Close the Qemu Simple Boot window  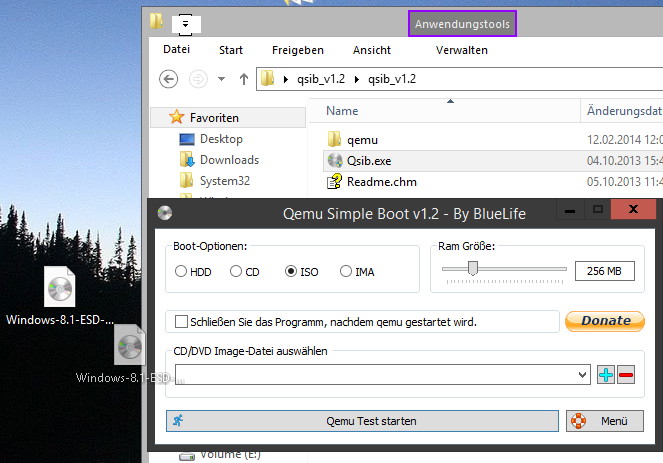point(633,209)
